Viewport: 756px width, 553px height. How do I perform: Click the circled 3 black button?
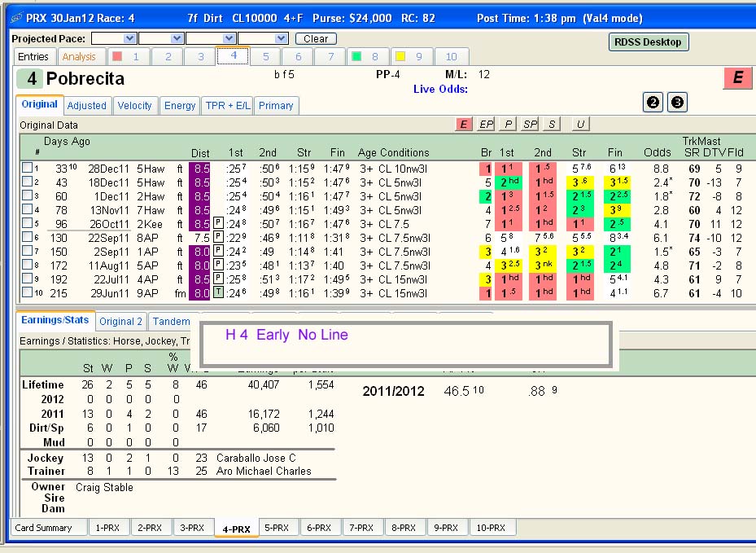[677, 103]
